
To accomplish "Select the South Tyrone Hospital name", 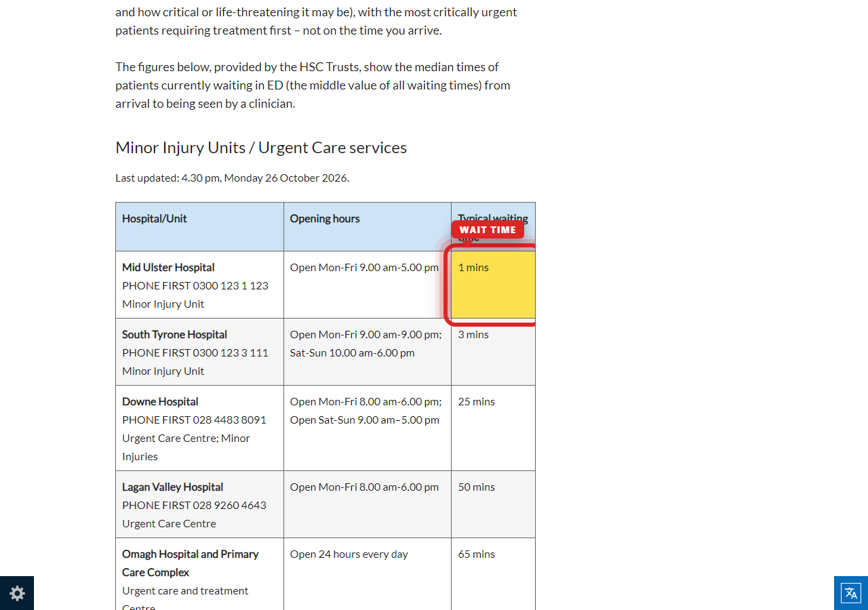I will 174,334.
